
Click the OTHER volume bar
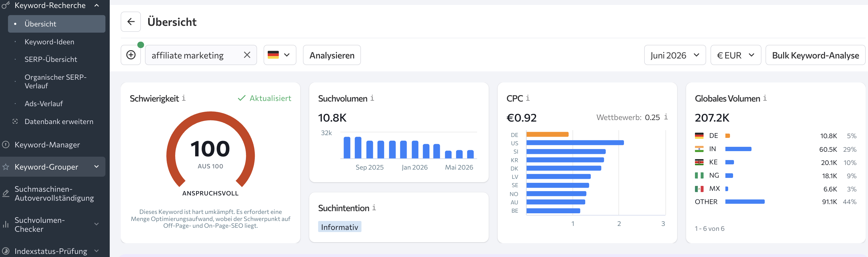[745, 202]
